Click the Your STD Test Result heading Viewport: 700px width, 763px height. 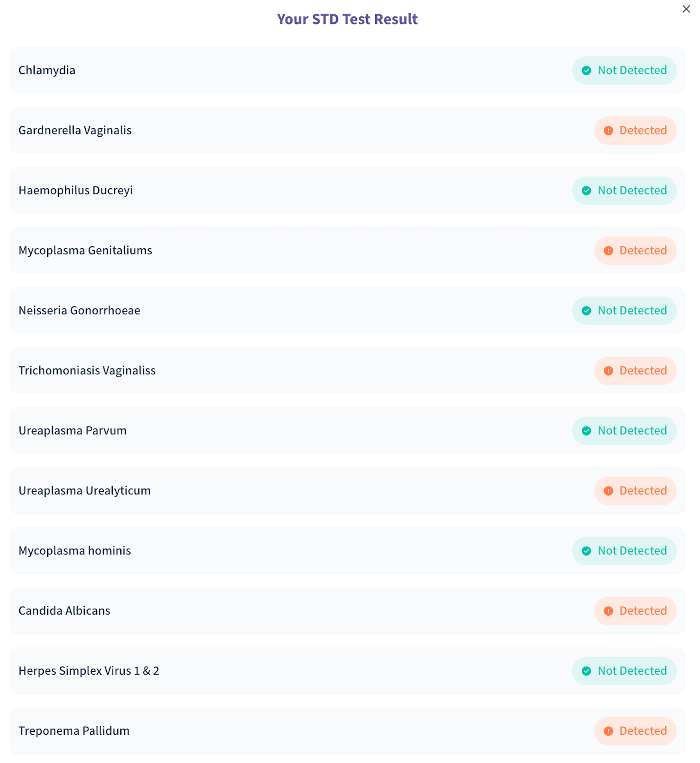pos(347,19)
